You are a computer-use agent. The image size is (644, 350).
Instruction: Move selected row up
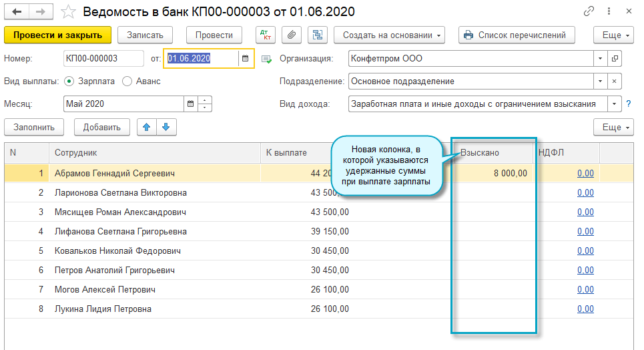pos(145,127)
